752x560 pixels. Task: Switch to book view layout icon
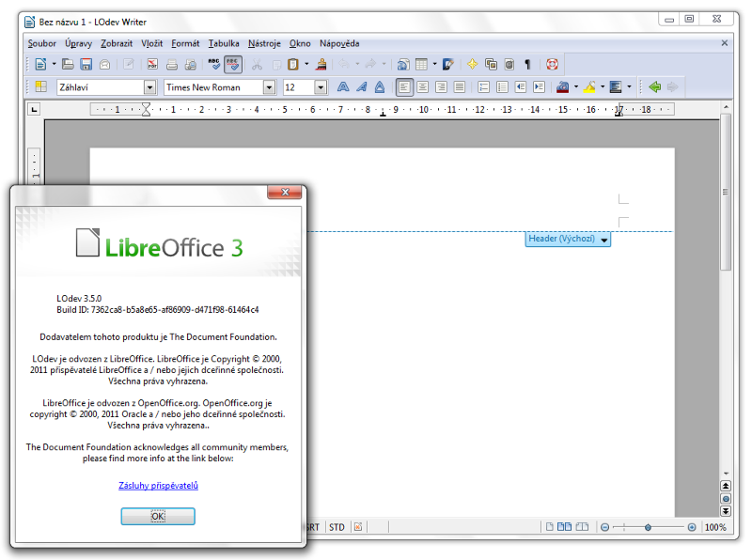point(582,527)
